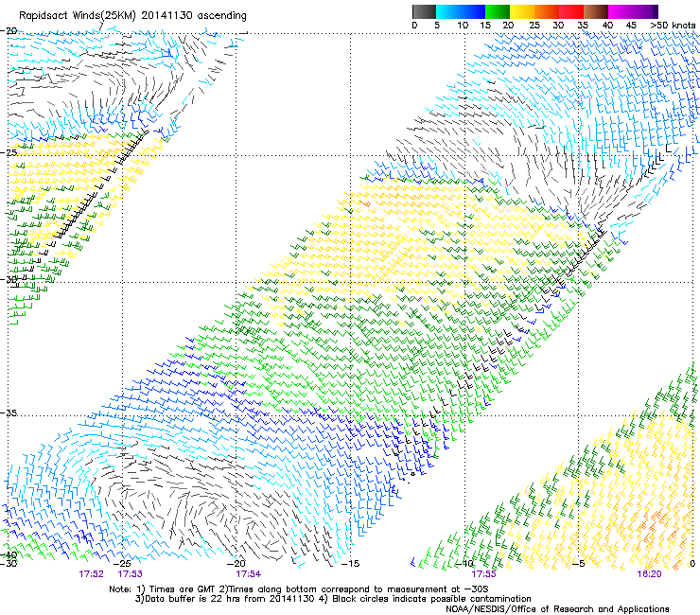Click the 18:20 time label

pyautogui.click(x=649, y=574)
